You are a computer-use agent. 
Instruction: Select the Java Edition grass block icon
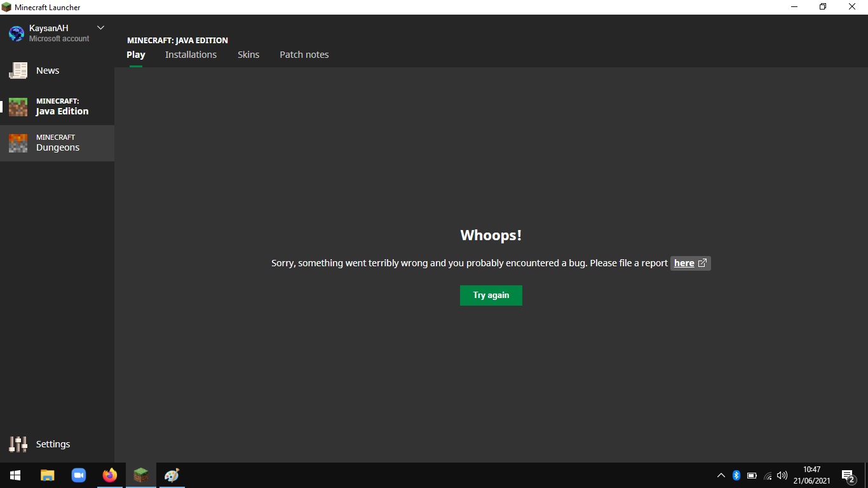18,107
